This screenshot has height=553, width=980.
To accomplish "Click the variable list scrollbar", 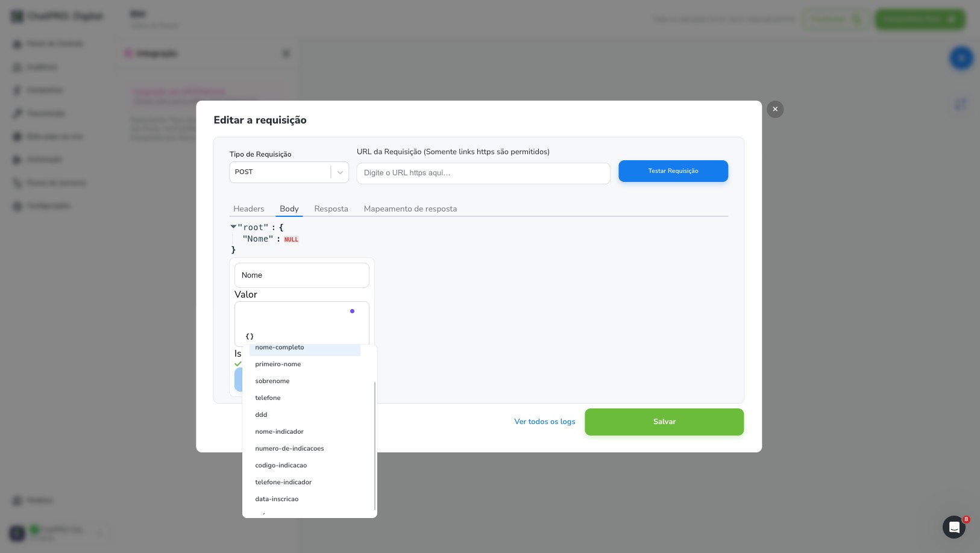I will click(x=375, y=446).
